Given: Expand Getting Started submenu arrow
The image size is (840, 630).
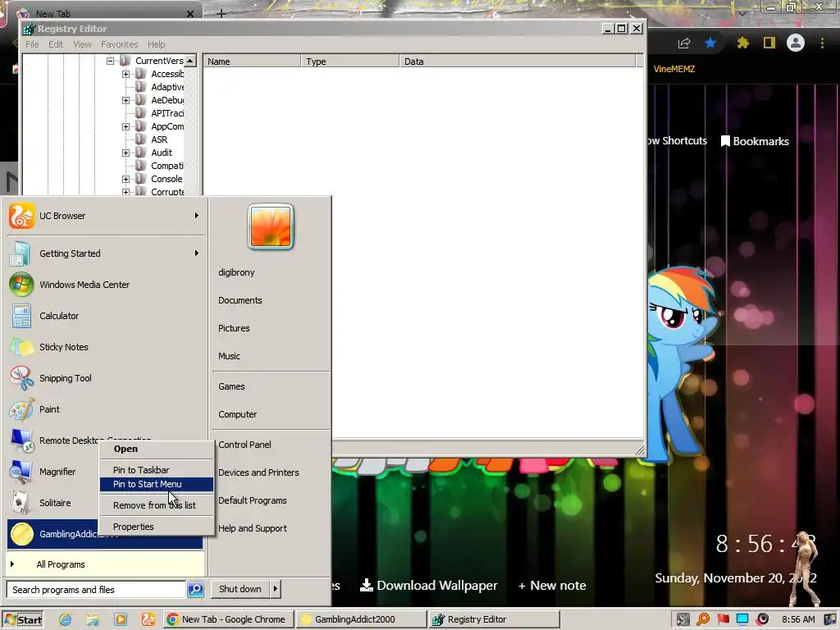Looking at the screenshot, I should pos(197,253).
